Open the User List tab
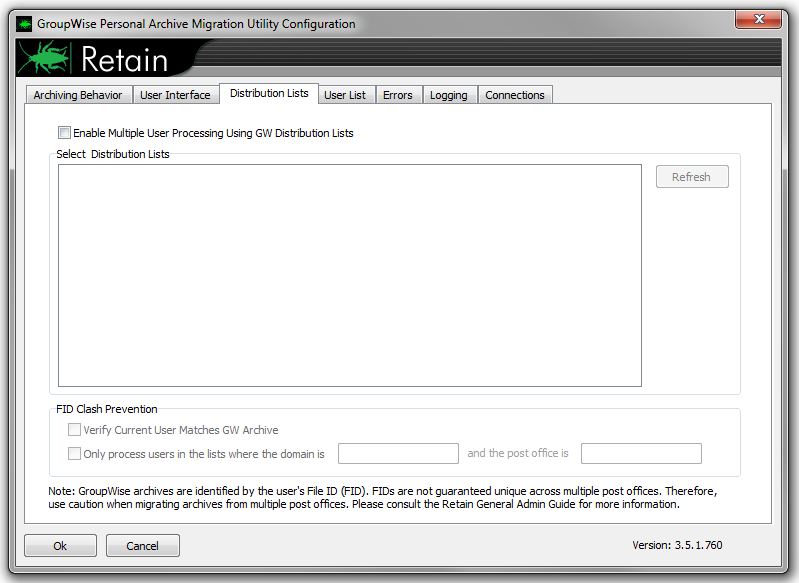 [345, 95]
